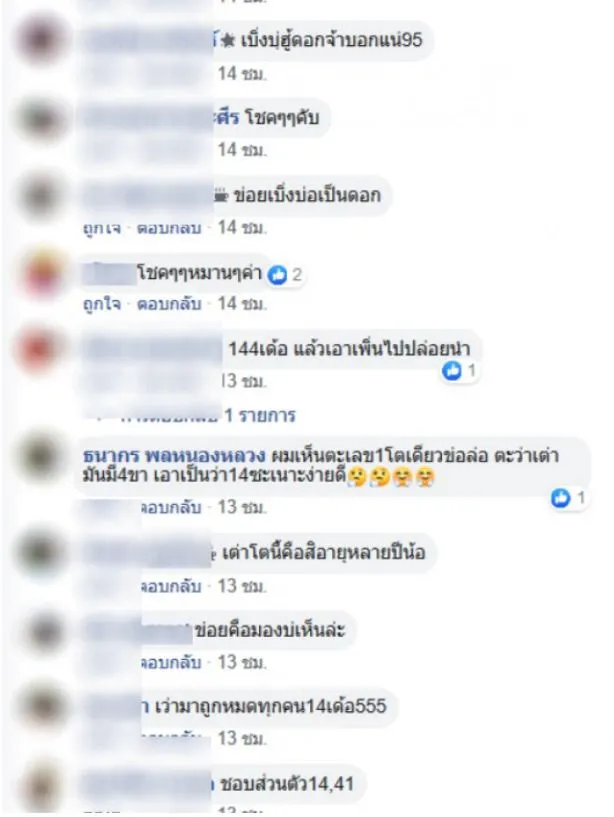Click the emoji faces in ธนากร's comment
The image size is (614, 817).
click(391, 477)
